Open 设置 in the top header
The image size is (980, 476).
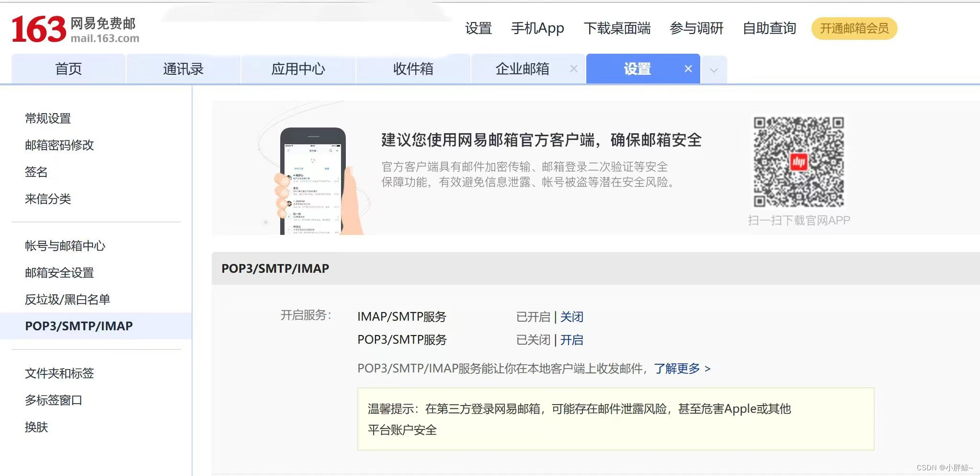click(479, 28)
